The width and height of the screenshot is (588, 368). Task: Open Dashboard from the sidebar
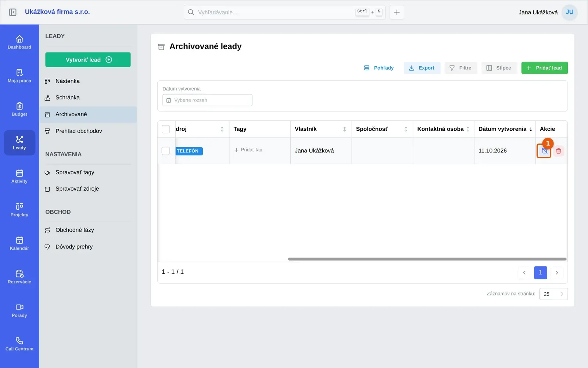click(x=19, y=42)
